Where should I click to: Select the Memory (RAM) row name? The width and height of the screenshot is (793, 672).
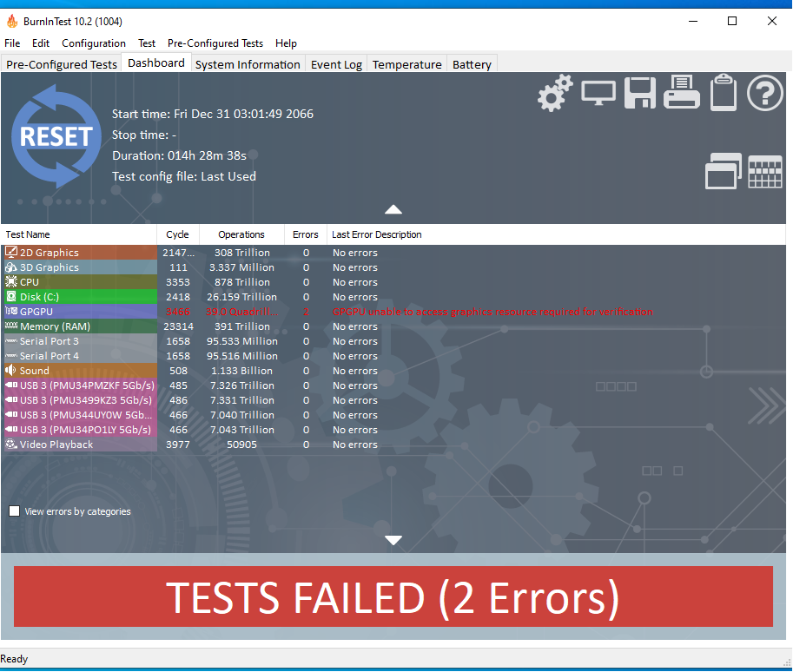click(55, 326)
